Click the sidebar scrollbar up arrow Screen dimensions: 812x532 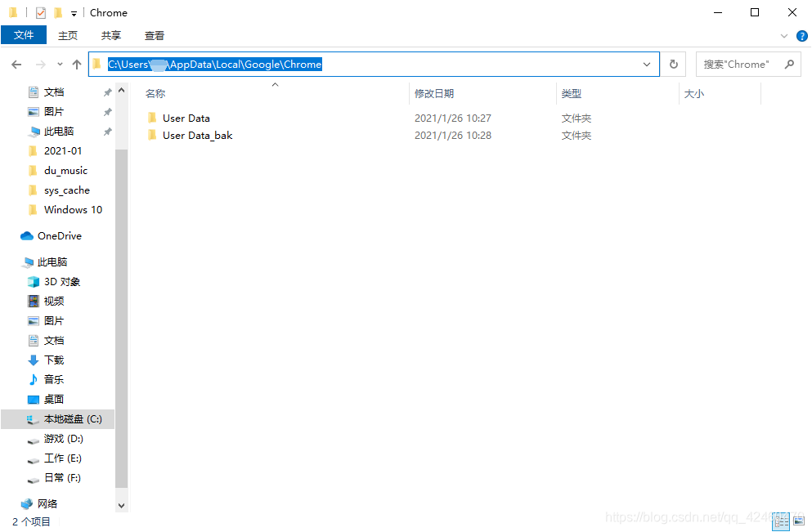click(x=121, y=91)
